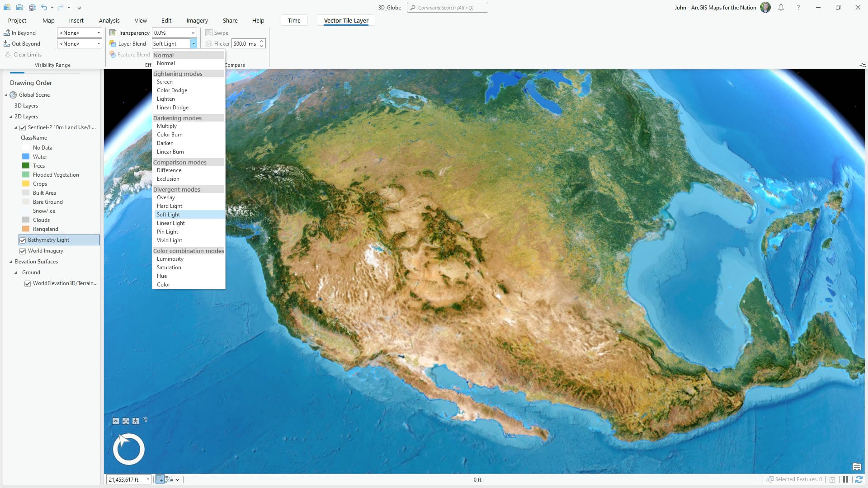This screenshot has width=868, height=488.
Task: Click the Command Search input box
Action: [x=448, y=7]
